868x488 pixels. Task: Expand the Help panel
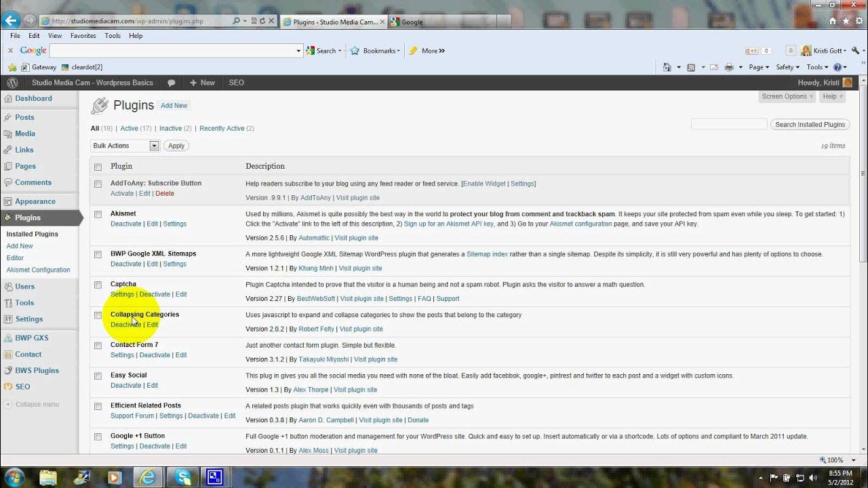[833, 96]
